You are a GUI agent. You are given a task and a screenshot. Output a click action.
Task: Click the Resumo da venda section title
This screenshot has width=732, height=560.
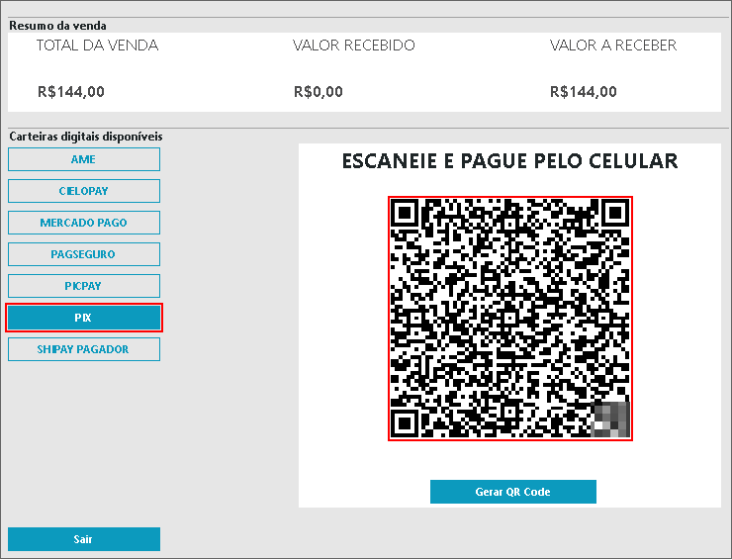[x=58, y=26]
